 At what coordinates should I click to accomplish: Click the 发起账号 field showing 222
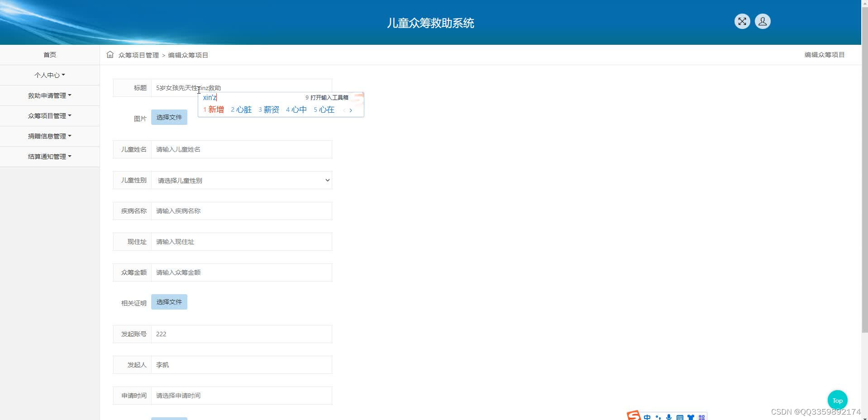242,334
